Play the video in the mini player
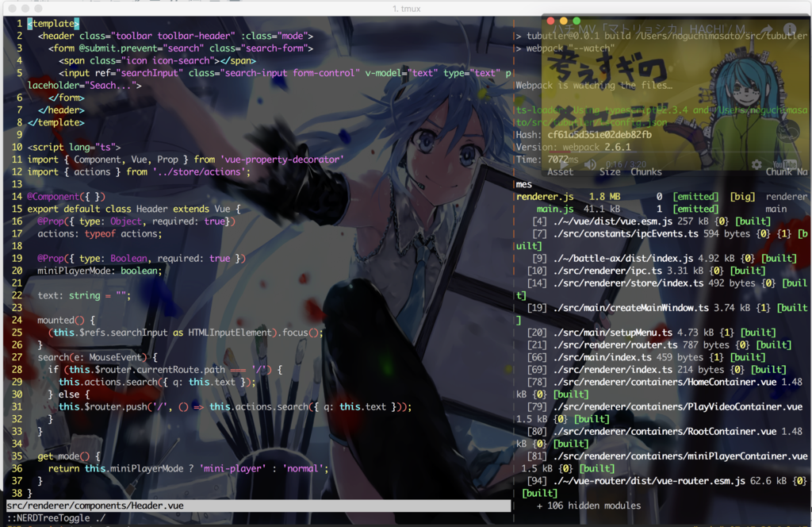Screen dimensions: 812x527 coord(565,165)
